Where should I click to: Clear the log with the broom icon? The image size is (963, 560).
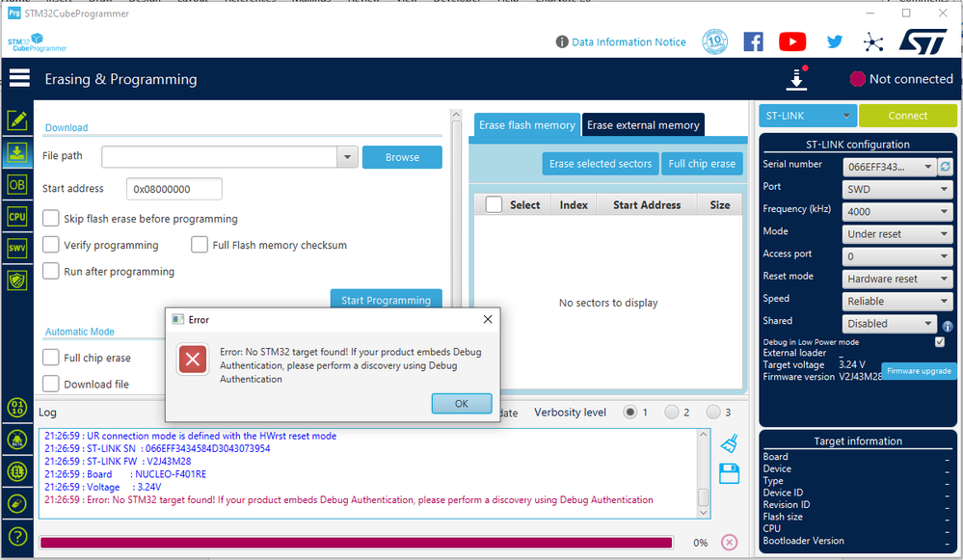click(729, 443)
